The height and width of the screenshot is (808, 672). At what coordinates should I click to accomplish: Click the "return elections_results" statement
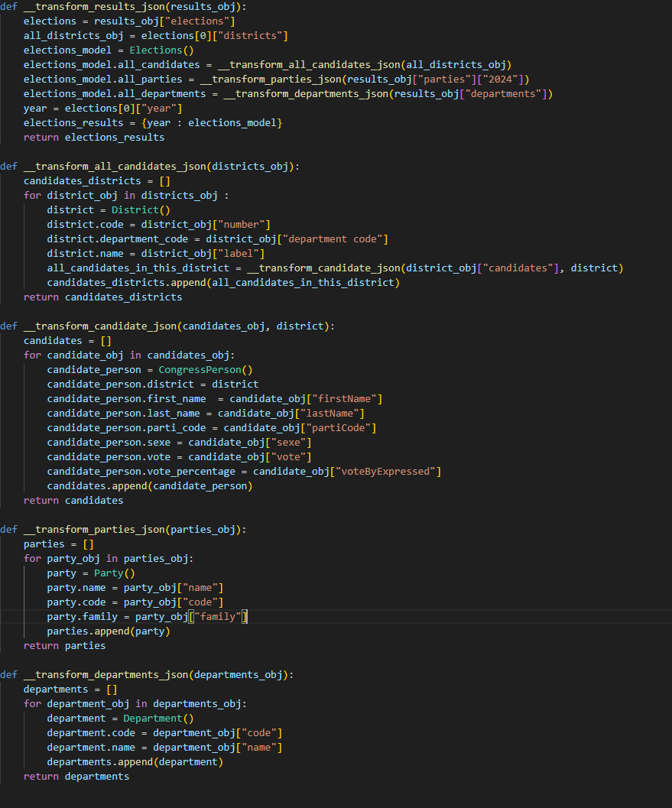(94, 138)
